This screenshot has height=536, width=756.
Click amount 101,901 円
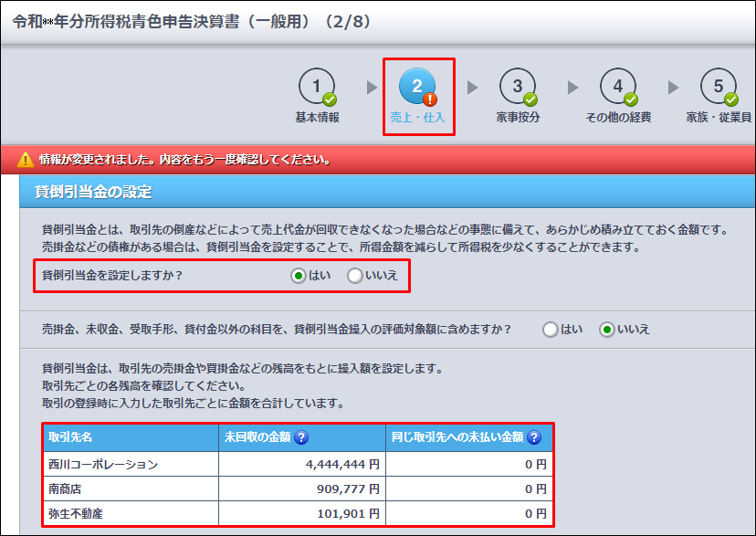click(348, 513)
